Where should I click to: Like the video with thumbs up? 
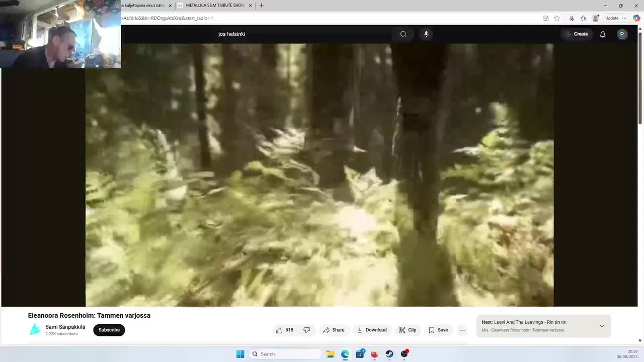pyautogui.click(x=284, y=330)
